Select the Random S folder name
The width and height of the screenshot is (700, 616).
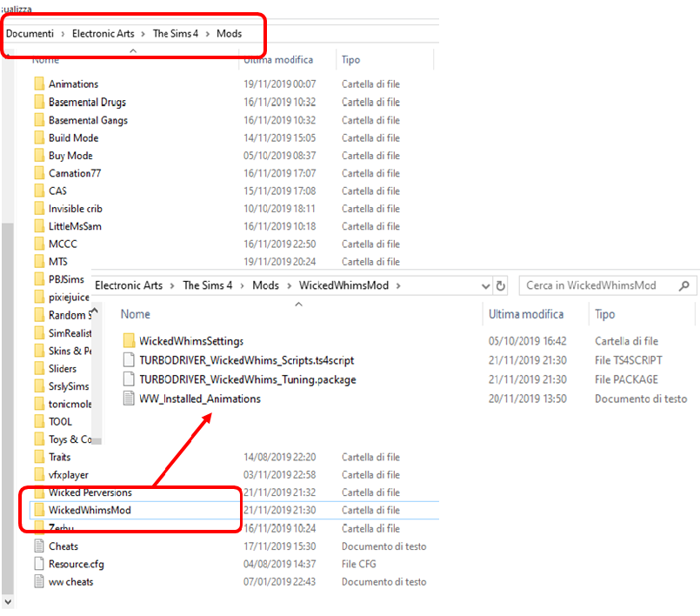point(70,315)
